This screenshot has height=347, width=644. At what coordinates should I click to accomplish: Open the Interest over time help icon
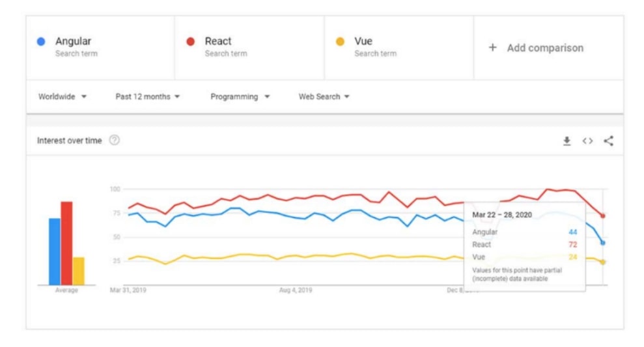click(x=115, y=141)
